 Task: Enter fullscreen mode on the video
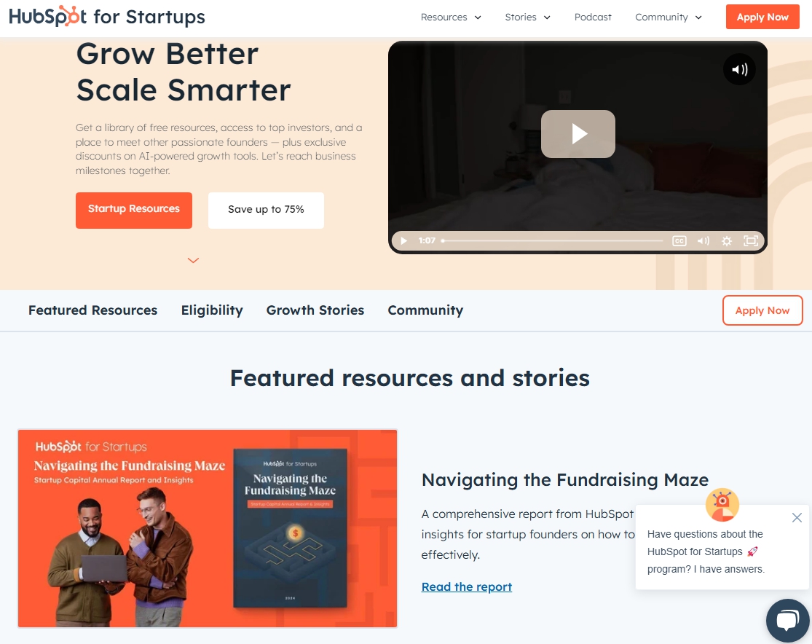(x=751, y=241)
